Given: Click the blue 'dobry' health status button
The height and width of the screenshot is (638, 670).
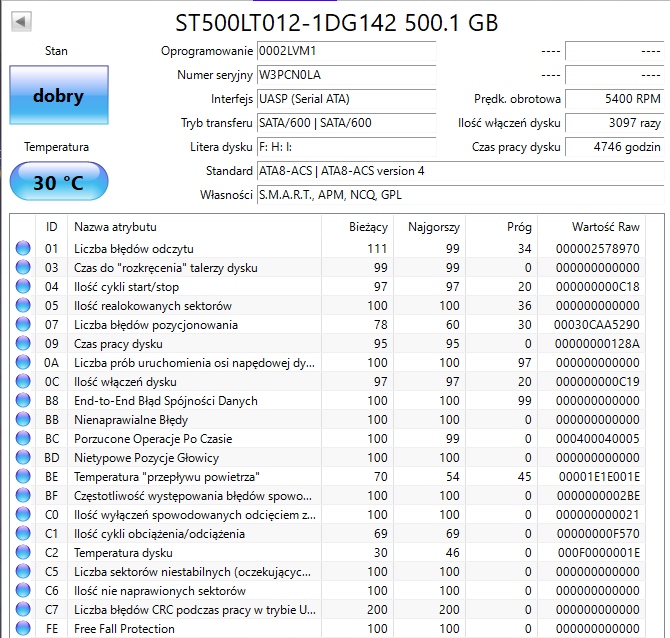Looking at the screenshot, I should click(59, 95).
